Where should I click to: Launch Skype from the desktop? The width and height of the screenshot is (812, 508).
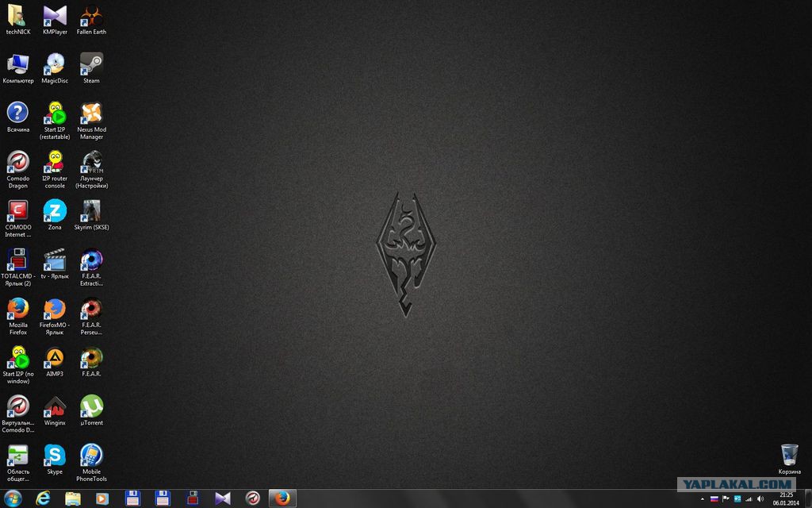55,459
